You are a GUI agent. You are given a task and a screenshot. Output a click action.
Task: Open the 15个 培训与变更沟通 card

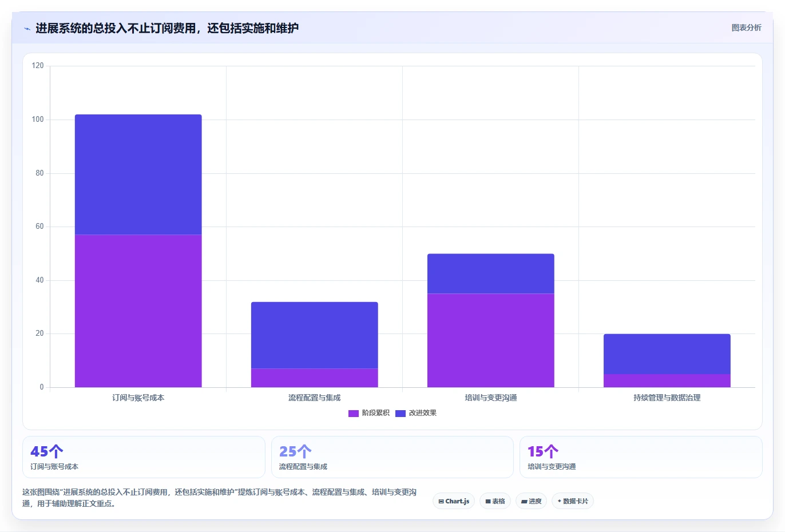(x=641, y=457)
